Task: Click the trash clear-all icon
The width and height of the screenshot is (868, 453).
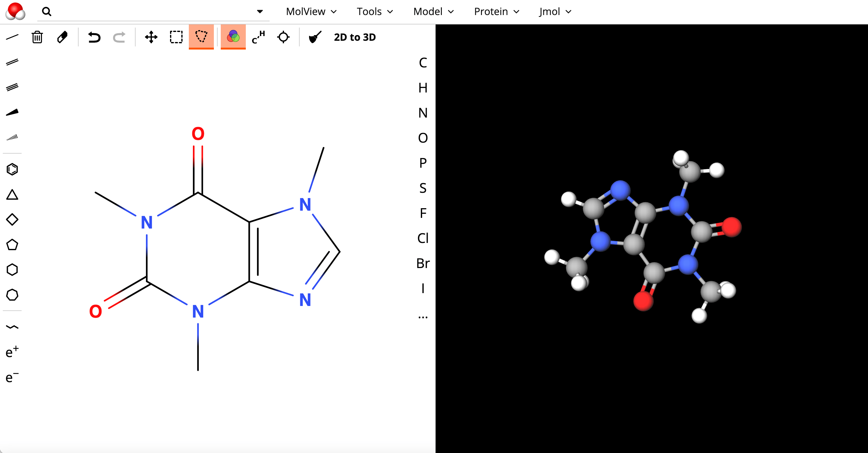Action: pyautogui.click(x=37, y=37)
